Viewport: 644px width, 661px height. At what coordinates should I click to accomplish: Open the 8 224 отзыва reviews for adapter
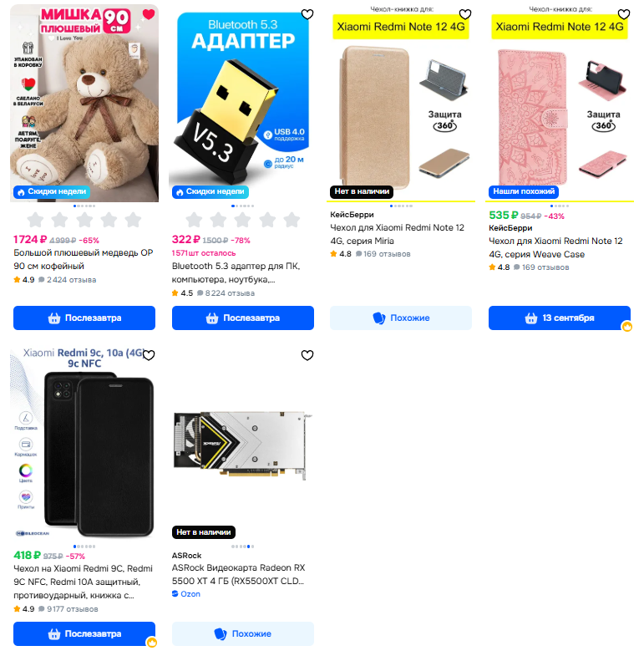[x=230, y=293]
